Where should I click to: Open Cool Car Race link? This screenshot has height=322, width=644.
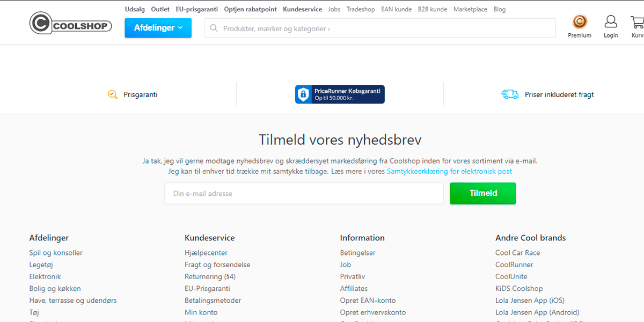(518, 253)
